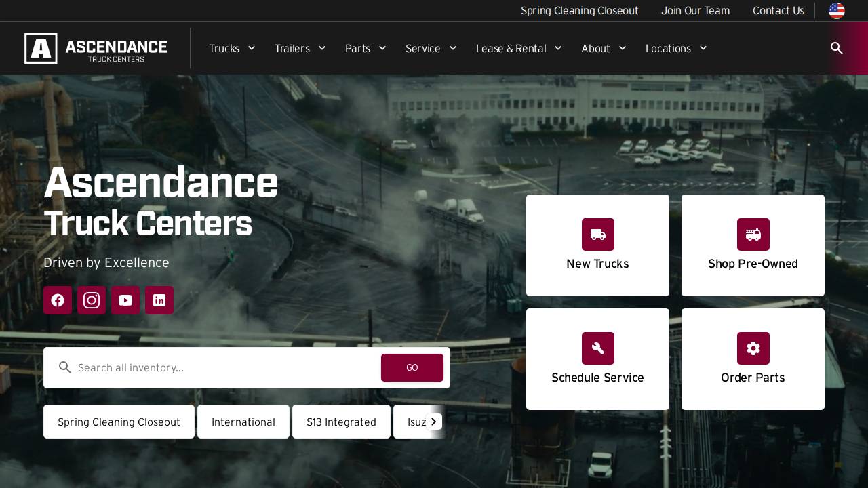
Task: Expand the Parts dropdown menu
Action: (365, 48)
